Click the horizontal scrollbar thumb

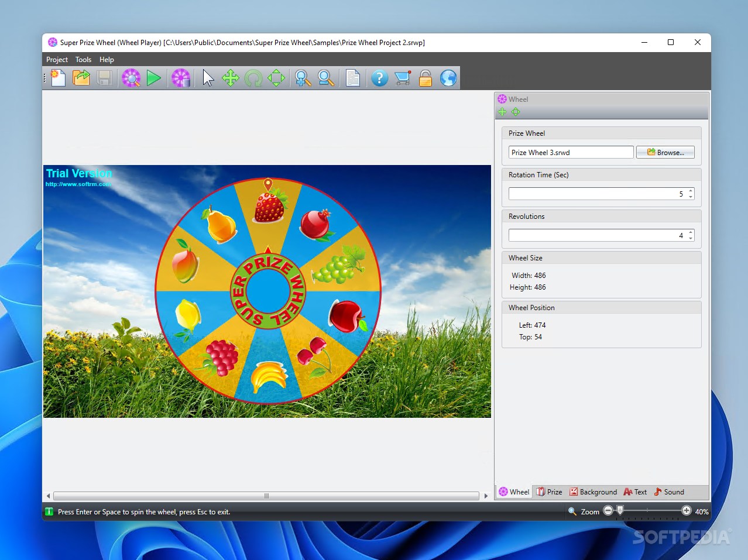click(x=266, y=496)
